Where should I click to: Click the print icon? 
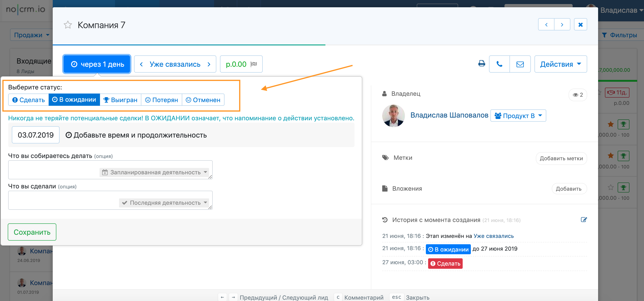(x=482, y=64)
